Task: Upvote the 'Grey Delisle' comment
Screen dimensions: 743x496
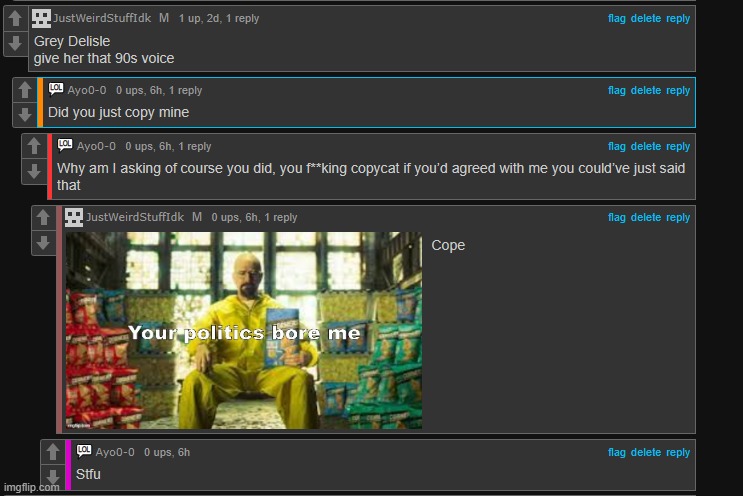Action: coord(15,18)
